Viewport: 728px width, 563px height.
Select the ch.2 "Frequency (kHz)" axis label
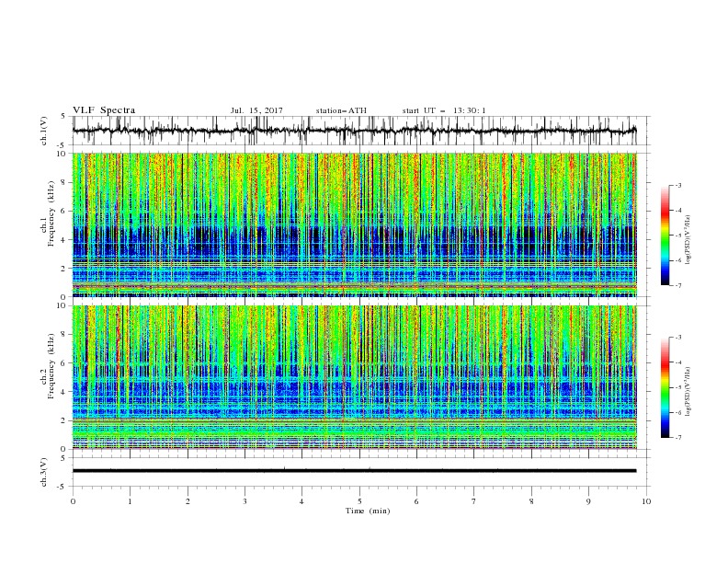[x=51, y=366]
